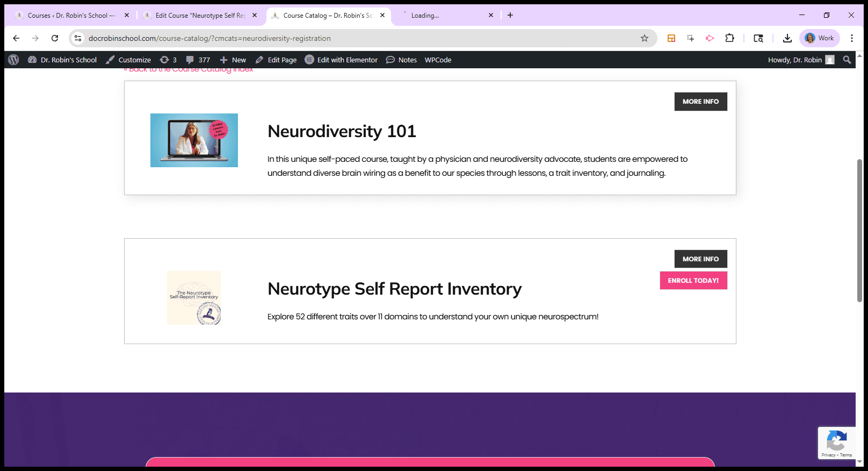This screenshot has height=471, width=868.
Task: Open the Howdy, Dr. Robin account menu
Action: pyautogui.click(x=801, y=60)
